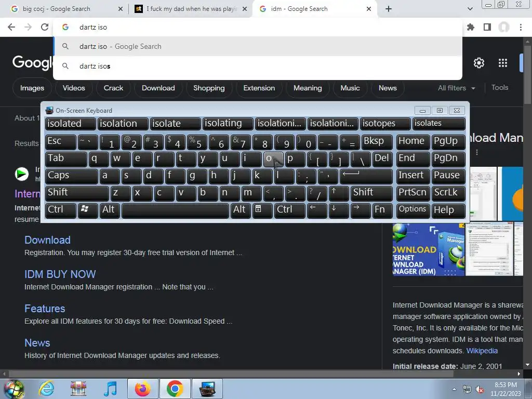Screen dimensions: 532x399
Task: Click the Enter key on On-Screen Keyboard
Action: [x=366, y=177]
